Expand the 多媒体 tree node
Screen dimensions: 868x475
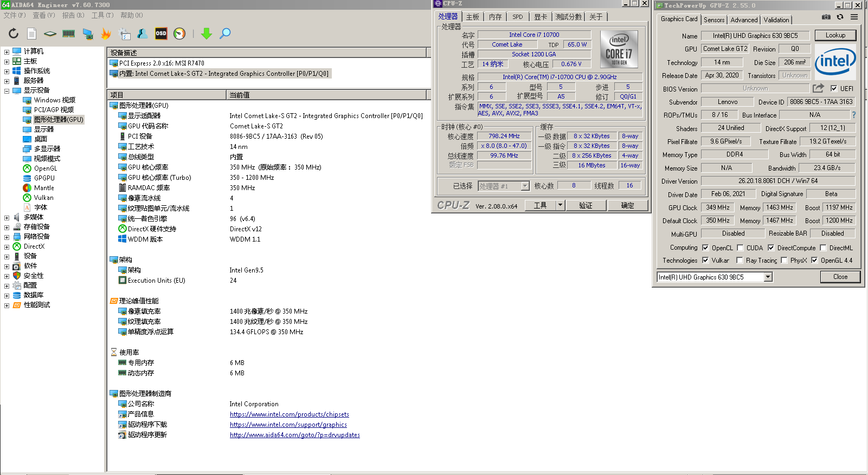(x=7, y=218)
